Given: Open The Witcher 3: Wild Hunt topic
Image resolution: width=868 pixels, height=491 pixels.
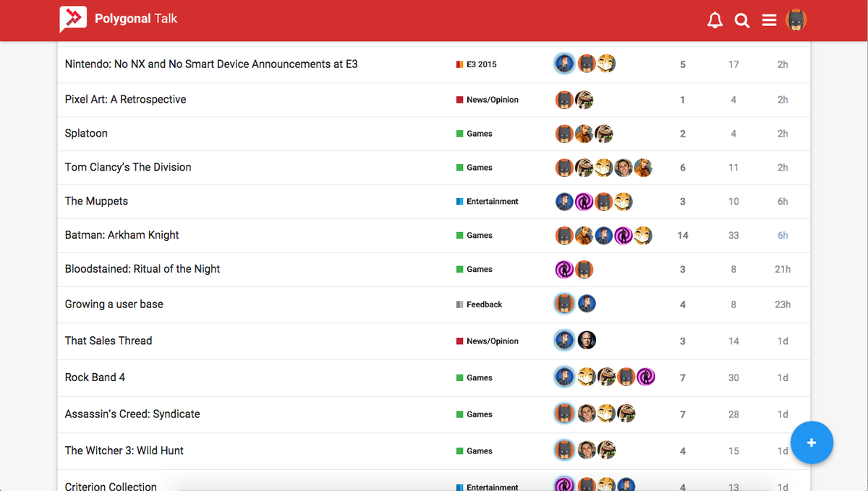Looking at the screenshot, I should 124,451.
